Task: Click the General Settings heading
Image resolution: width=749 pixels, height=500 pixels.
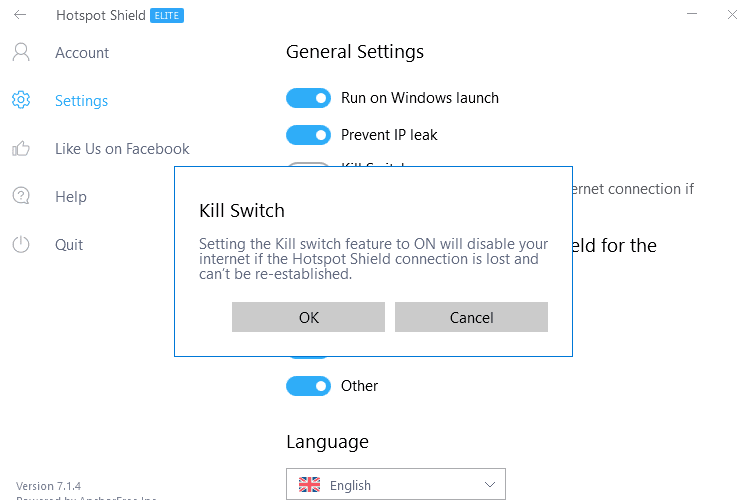Action: pyautogui.click(x=355, y=52)
